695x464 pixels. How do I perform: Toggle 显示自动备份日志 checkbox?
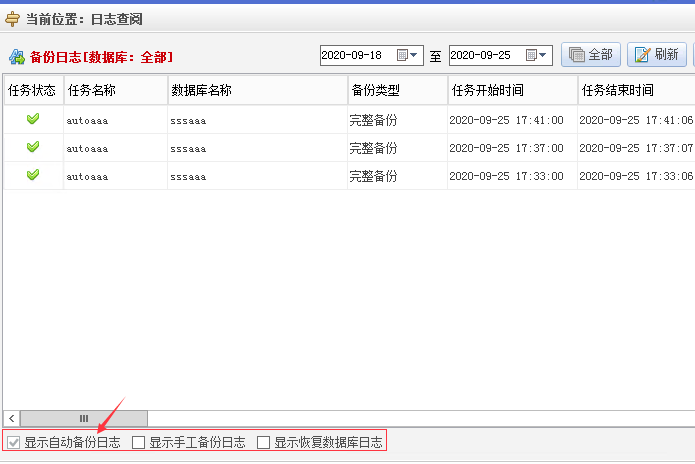pyautogui.click(x=13, y=442)
